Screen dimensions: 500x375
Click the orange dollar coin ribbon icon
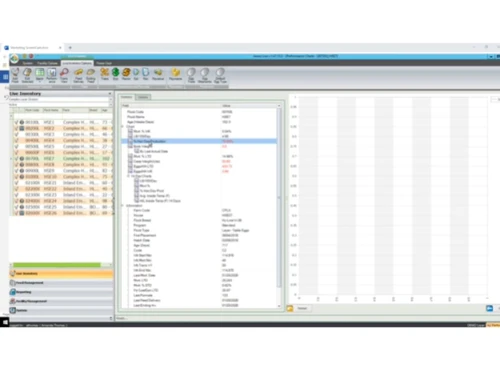point(126,74)
